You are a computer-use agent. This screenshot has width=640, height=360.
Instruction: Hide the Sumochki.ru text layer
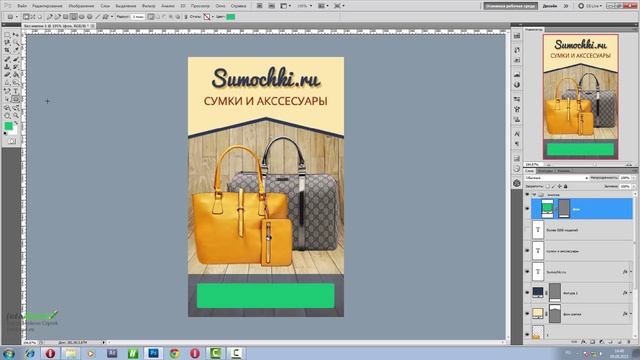[x=527, y=271]
